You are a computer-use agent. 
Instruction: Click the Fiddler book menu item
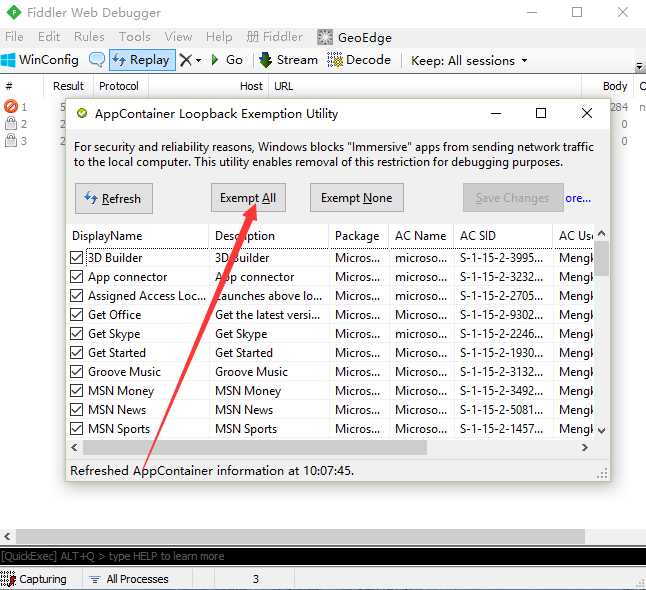pyautogui.click(x=274, y=37)
